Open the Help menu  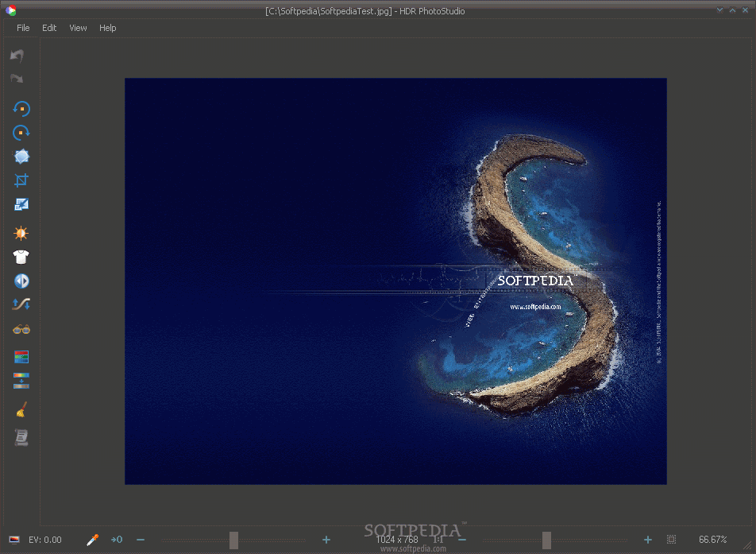107,28
